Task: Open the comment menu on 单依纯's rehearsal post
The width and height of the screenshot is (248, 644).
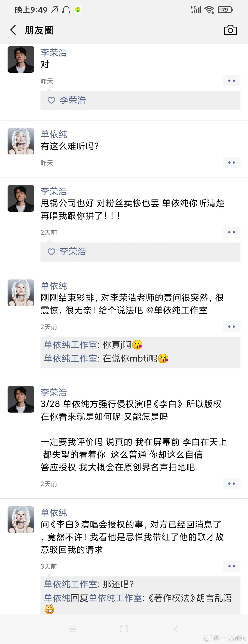Action: click(231, 327)
